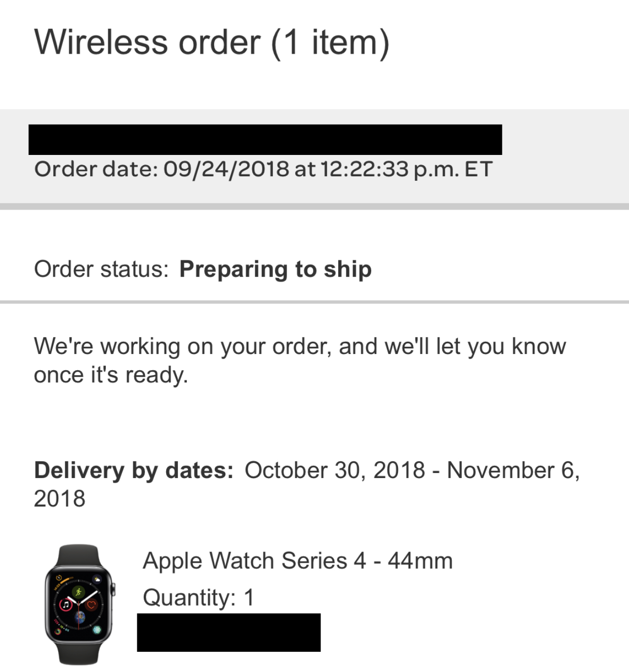Click the 09/24/2018 order date value
The image size is (629, 672).
point(226,169)
